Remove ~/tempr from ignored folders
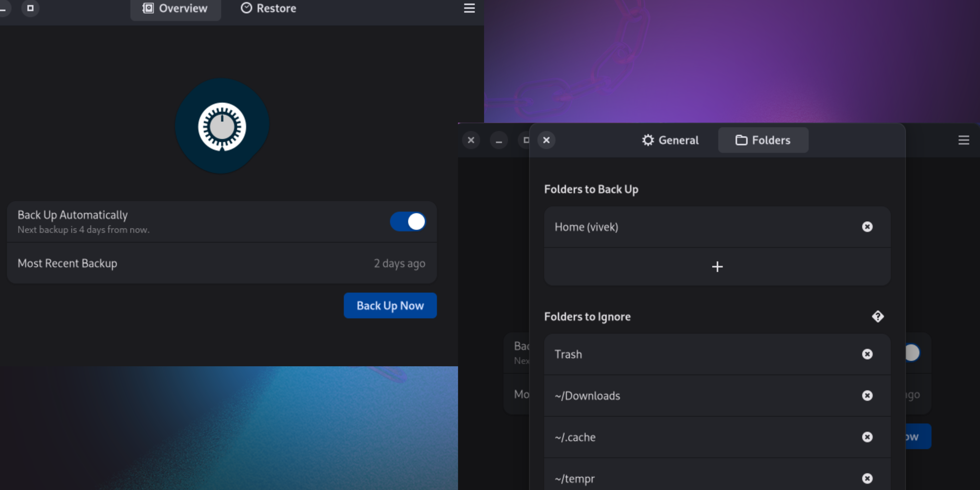 tap(867, 478)
